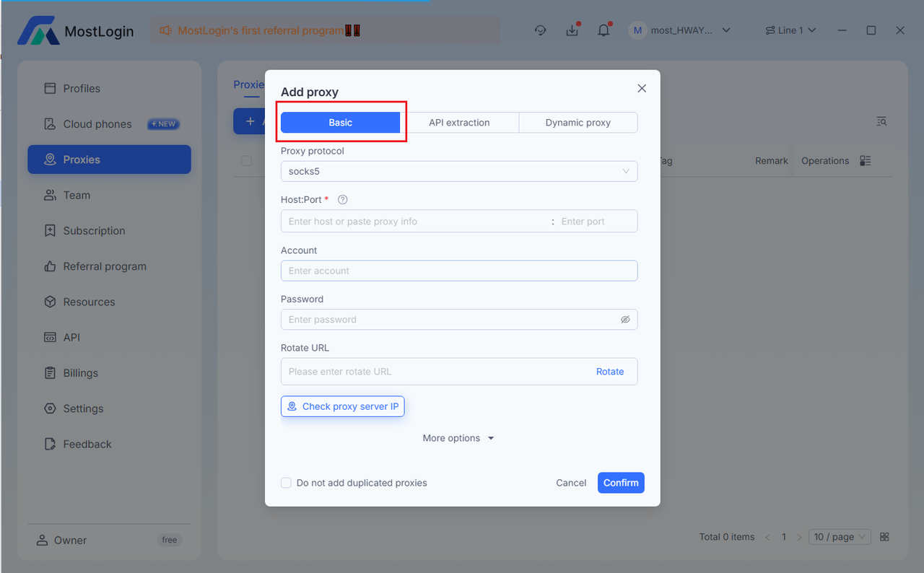Click the search filter icon above table
Screen dimensions: 924x573
tap(881, 121)
